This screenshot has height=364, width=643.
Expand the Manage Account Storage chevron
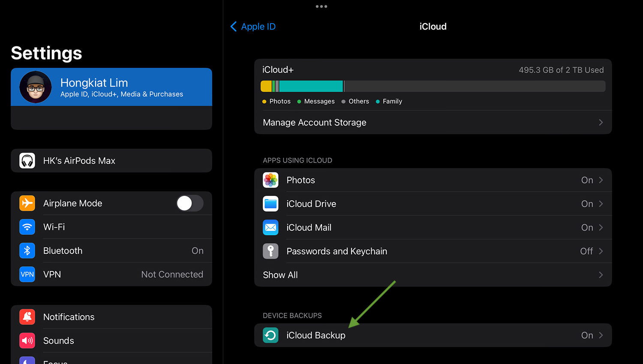601,123
